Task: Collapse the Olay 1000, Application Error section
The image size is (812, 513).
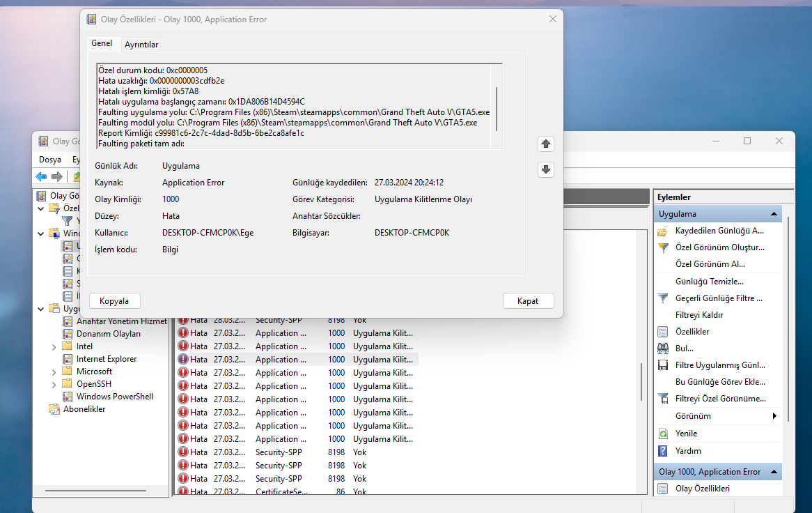Action: pos(774,472)
